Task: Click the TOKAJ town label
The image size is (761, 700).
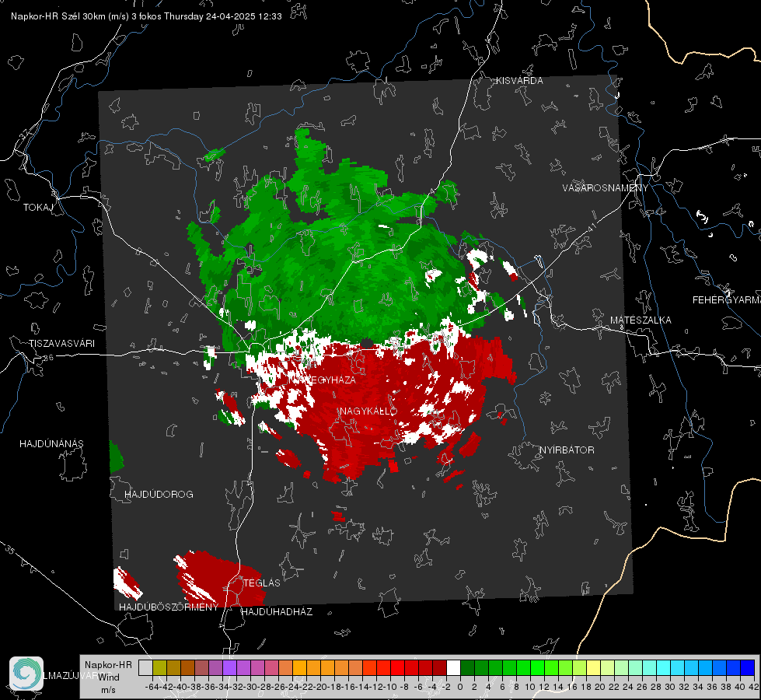Action: coord(38,208)
